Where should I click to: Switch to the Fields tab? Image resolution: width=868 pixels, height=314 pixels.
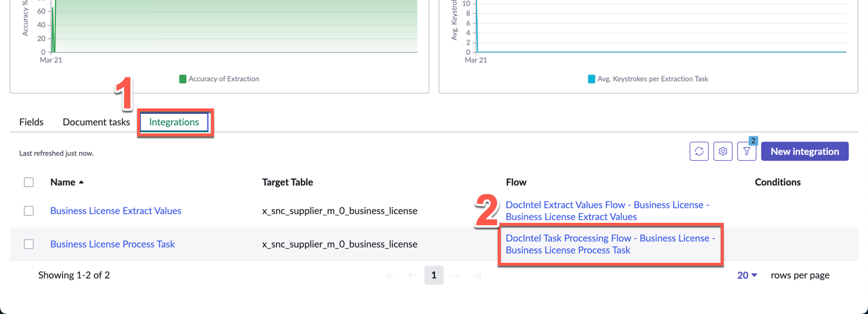pos(31,122)
